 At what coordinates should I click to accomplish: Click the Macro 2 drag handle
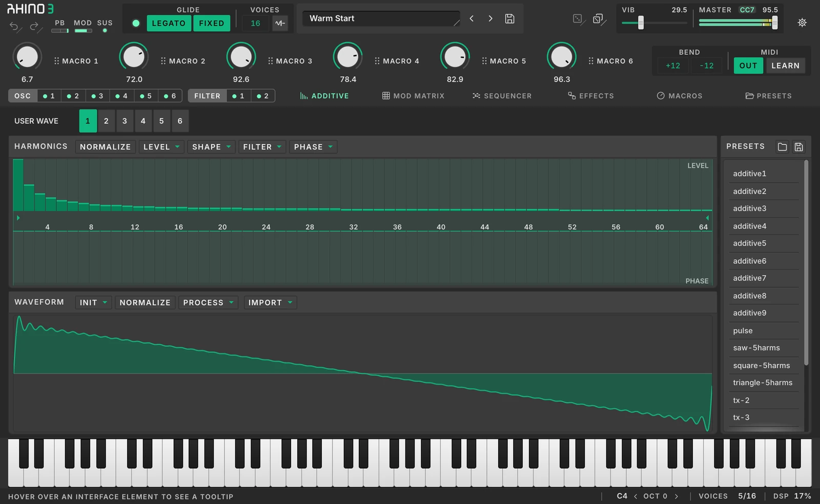tap(163, 61)
